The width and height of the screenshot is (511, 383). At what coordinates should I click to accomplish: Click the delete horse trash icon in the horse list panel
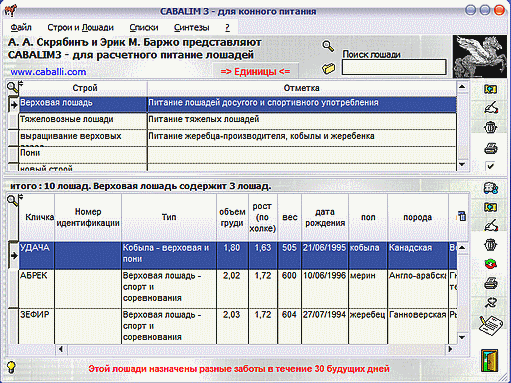490,245
